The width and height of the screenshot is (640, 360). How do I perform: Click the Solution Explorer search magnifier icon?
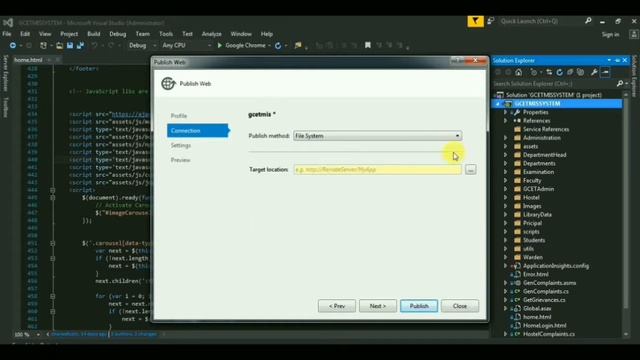pyautogui.click(x=620, y=84)
